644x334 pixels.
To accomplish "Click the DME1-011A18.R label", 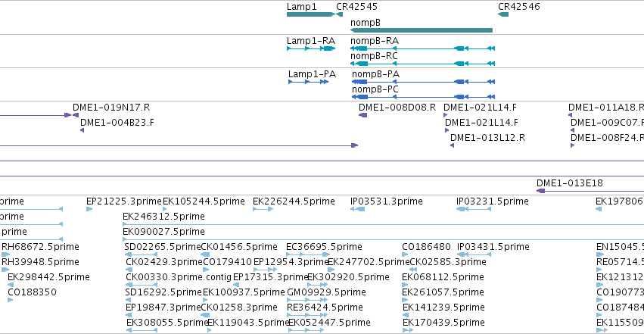I will (x=606, y=108).
